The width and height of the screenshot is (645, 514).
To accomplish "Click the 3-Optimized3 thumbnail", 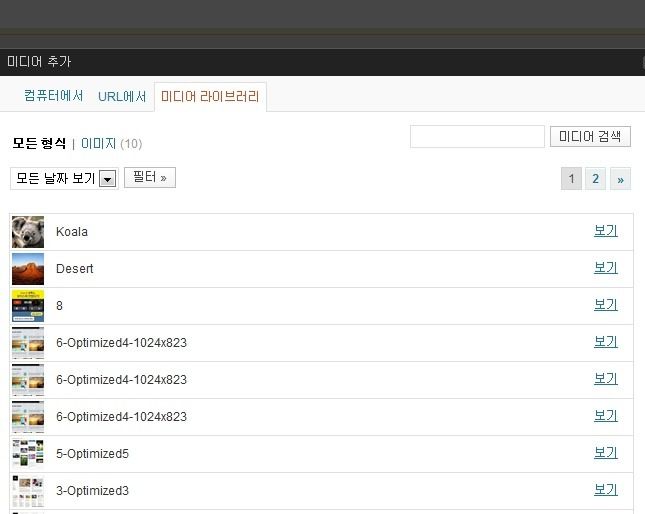I will pos(28,491).
